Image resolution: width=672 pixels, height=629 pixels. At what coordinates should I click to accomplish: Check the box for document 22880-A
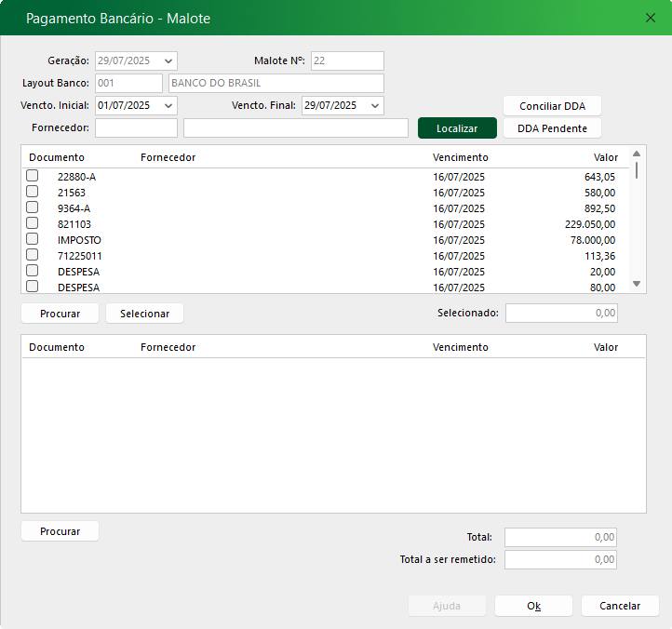click(33, 176)
